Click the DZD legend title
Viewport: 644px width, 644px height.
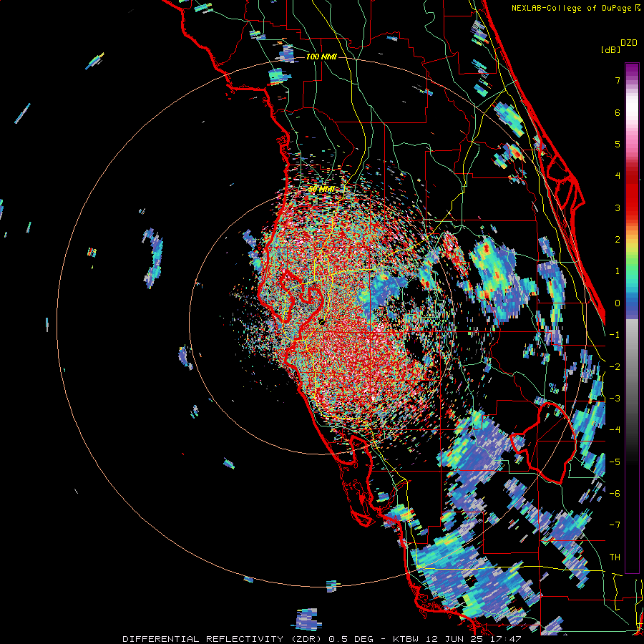click(x=629, y=43)
